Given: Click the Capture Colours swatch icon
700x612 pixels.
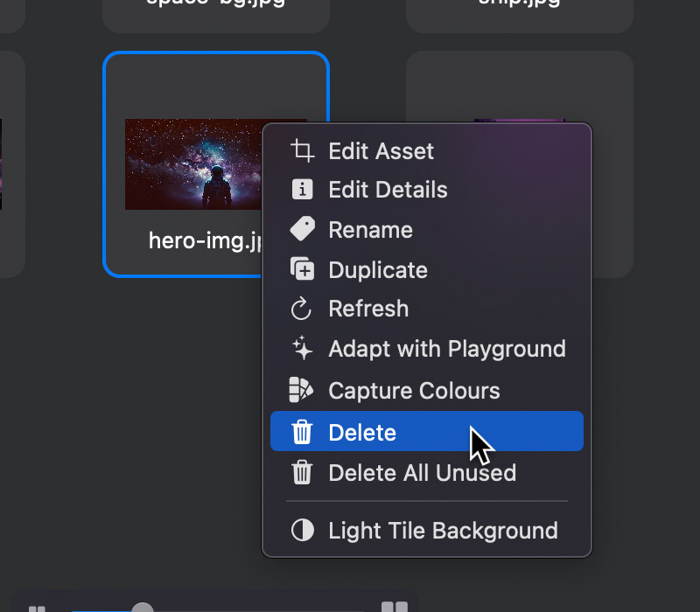Looking at the screenshot, I should (302, 390).
